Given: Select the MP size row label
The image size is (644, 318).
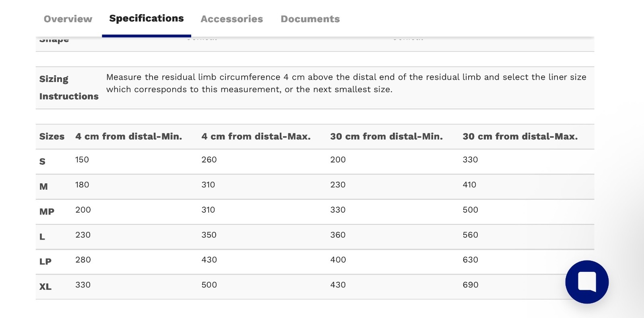Looking at the screenshot, I should click(x=47, y=211).
